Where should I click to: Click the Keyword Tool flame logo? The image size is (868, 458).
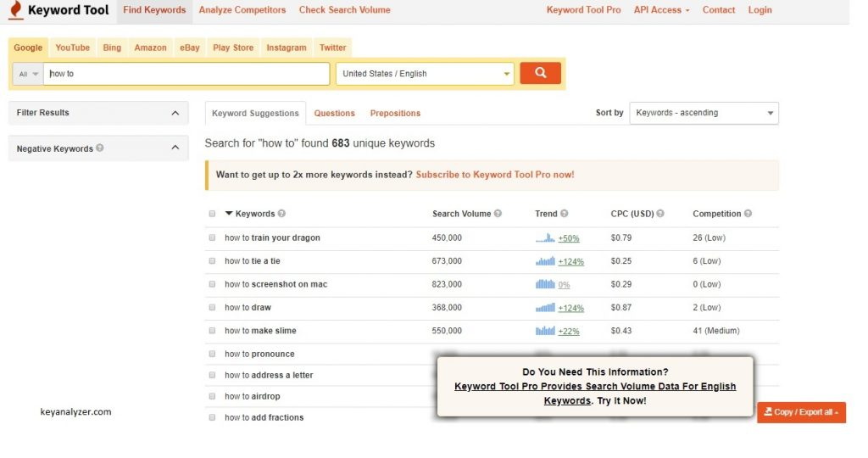pos(17,10)
